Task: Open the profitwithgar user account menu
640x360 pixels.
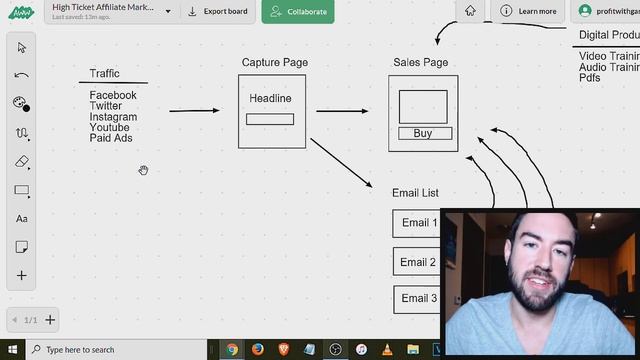Action: [x=606, y=11]
